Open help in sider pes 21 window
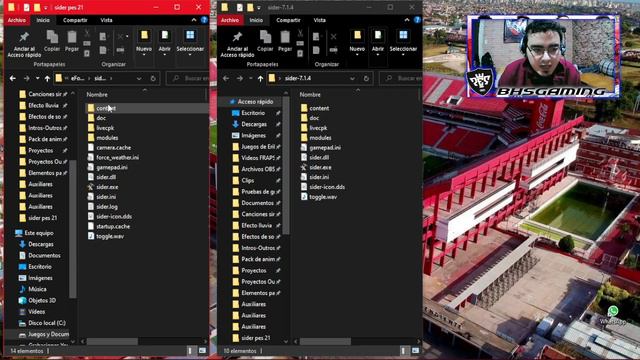Screen dimensions: 640x360 [x=204, y=20]
